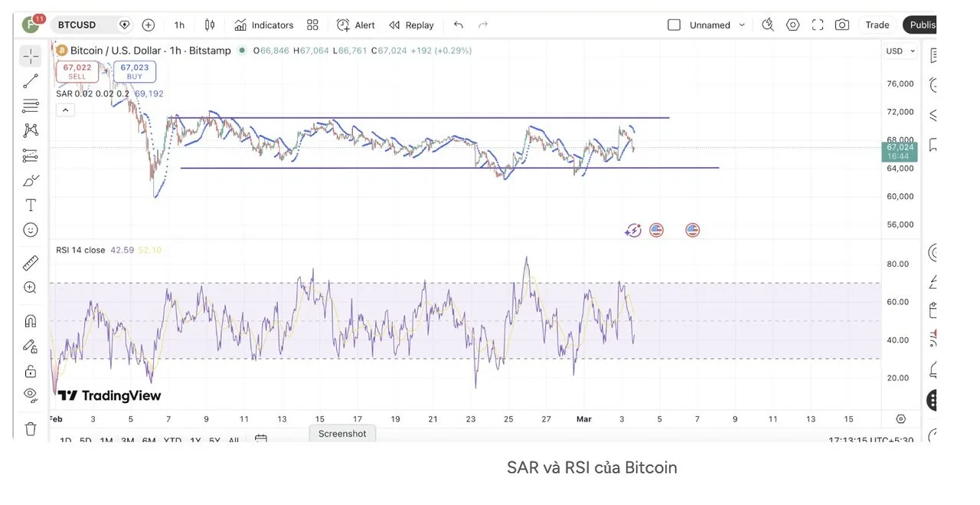Hide all drawings with the eye toggle
This screenshot has width=980, height=505.
coord(30,395)
